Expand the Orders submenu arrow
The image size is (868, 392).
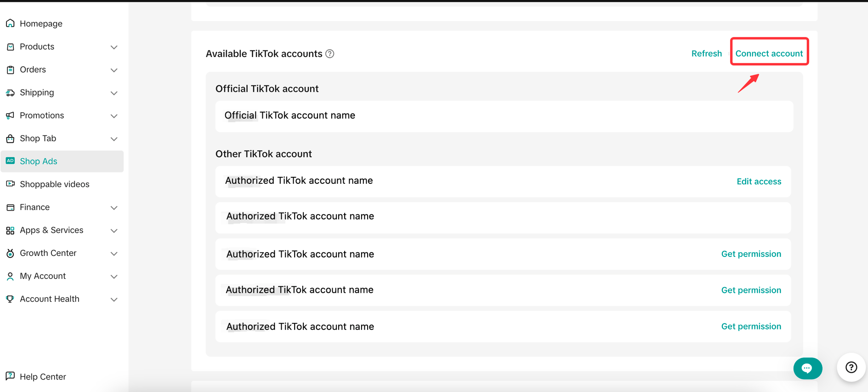(x=114, y=70)
